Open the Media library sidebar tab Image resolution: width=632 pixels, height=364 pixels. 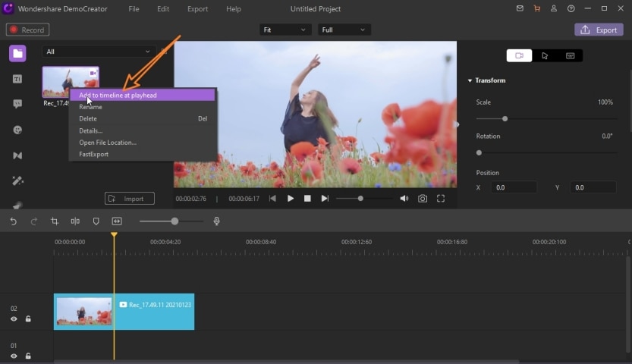[17, 54]
